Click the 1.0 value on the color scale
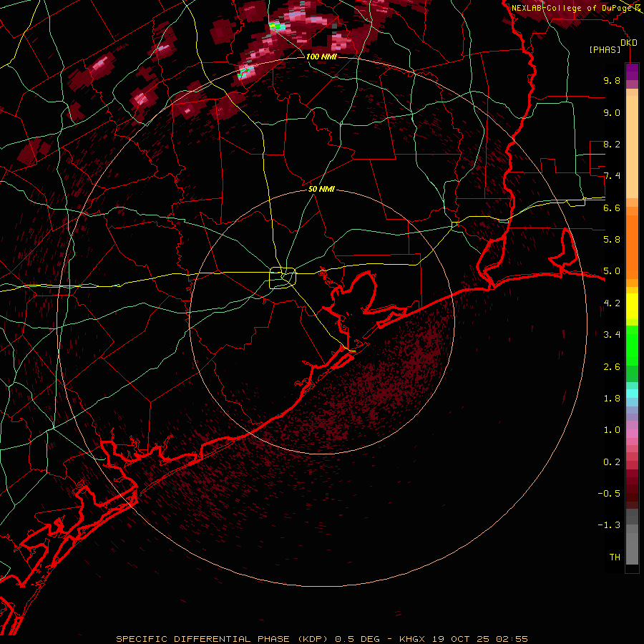The height and width of the screenshot is (644, 644). point(612,429)
